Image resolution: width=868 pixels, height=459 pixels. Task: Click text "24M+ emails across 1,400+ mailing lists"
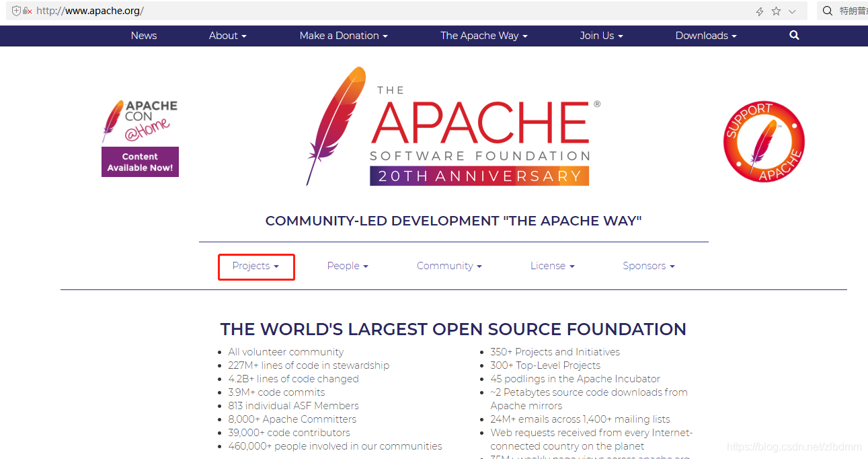(580, 419)
